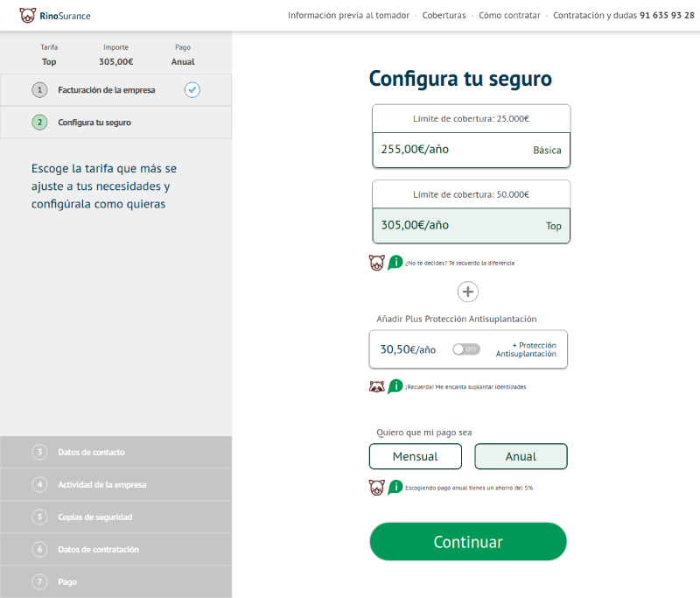This screenshot has width=700, height=598.
Task: Click the 'Configura tu seguro' main heading
Action: (460, 79)
